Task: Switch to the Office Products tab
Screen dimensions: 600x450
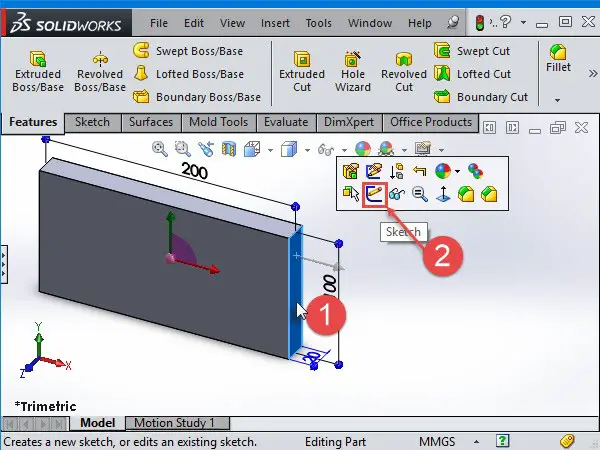Action: [x=431, y=122]
